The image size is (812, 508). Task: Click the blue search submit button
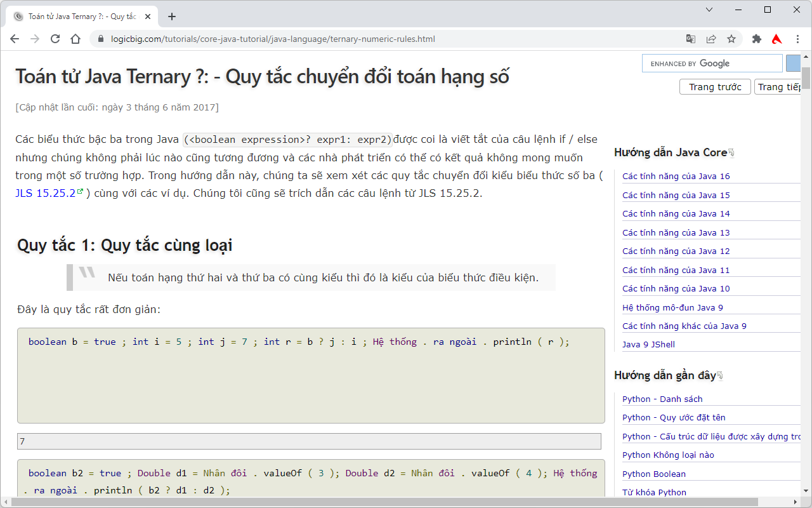pos(793,63)
